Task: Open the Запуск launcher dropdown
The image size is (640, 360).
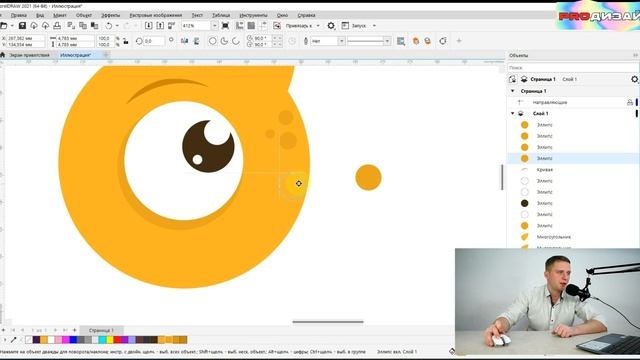Action: (x=374, y=26)
